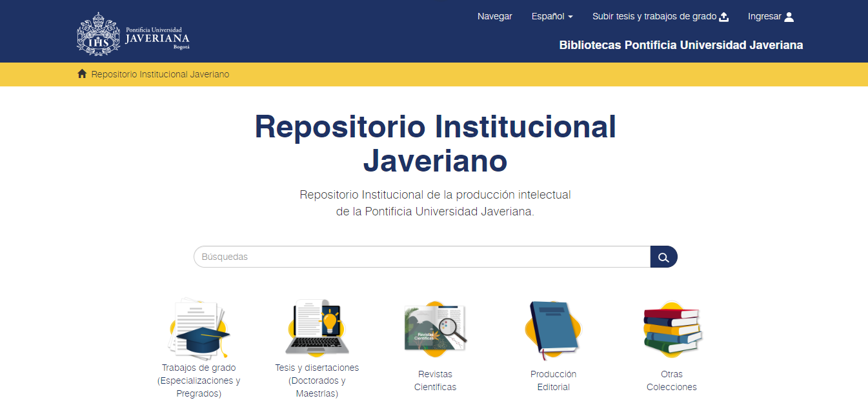Open Repositorio Institucional Javeriano breadcrumb link

point(160,74)
